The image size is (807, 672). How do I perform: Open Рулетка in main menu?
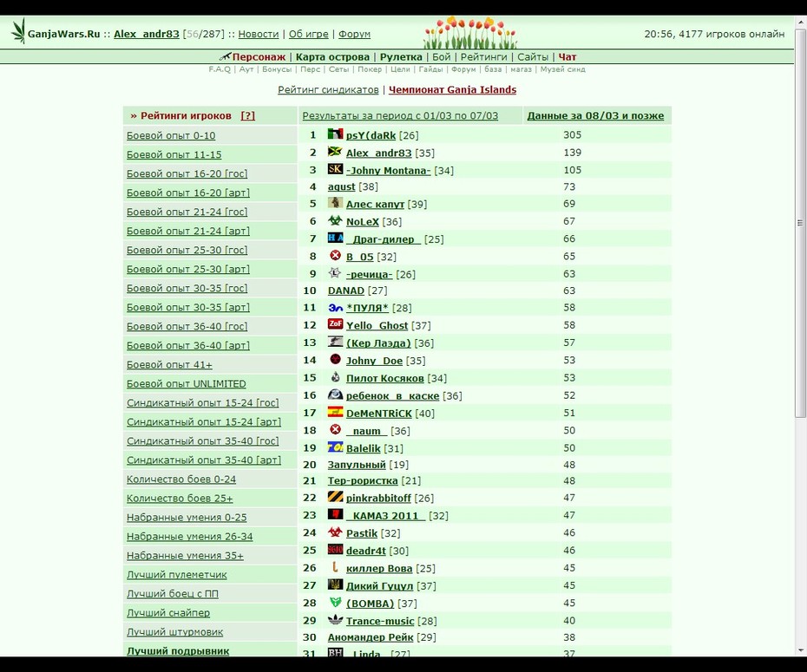401,57
